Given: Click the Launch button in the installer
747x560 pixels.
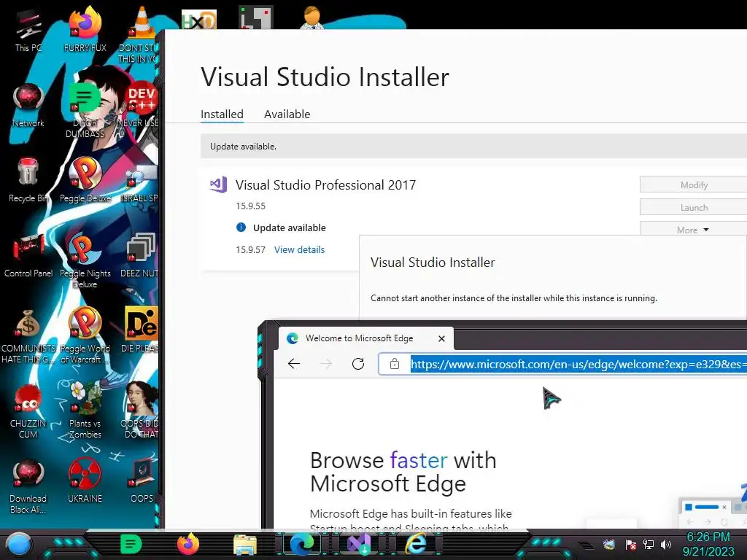Looking at the screenshot, I should click(x=694, y=208).
